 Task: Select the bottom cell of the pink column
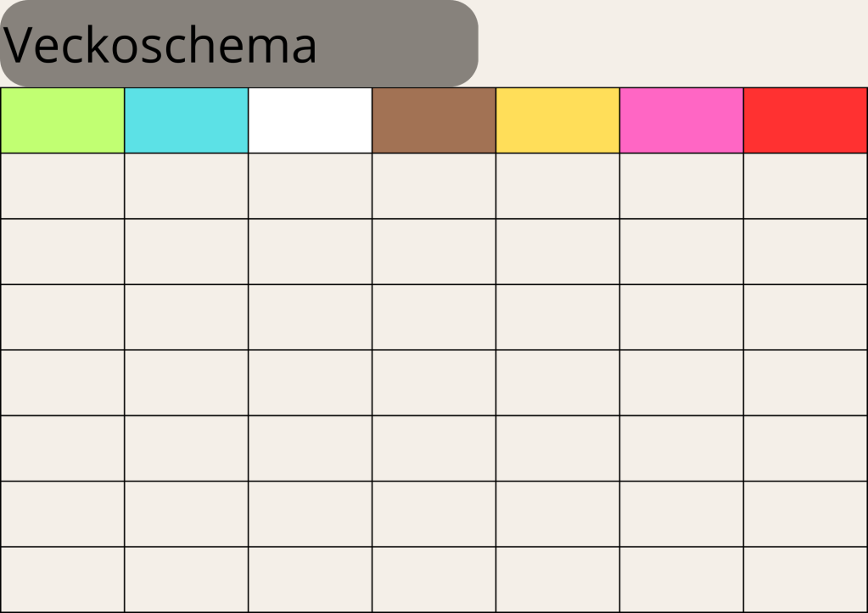click(682, 579)
